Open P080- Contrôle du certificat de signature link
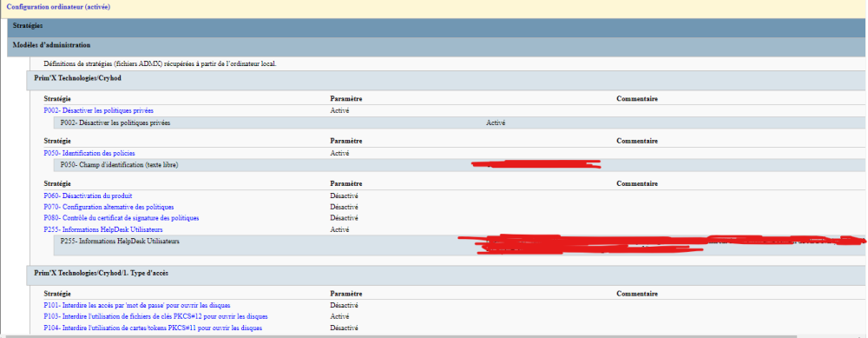This screenshot has width=868, height=338. [x=122, y=218]
